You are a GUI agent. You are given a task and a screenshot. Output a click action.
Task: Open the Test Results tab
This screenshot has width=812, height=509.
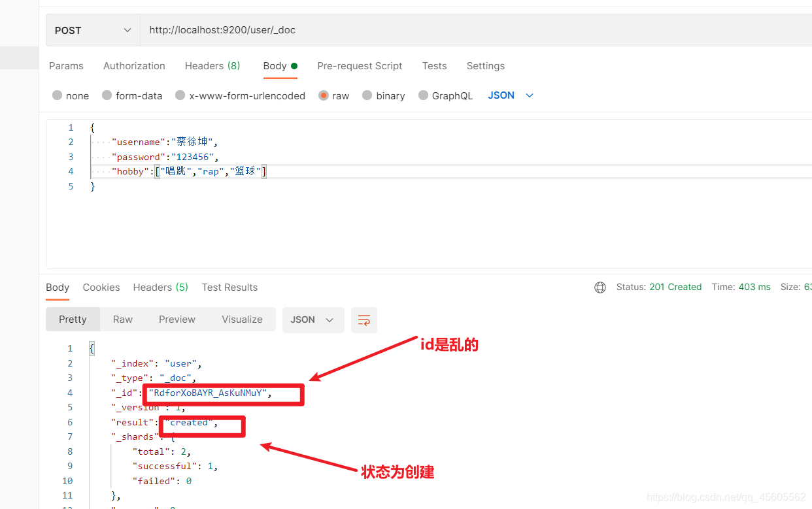coord(229,287)
